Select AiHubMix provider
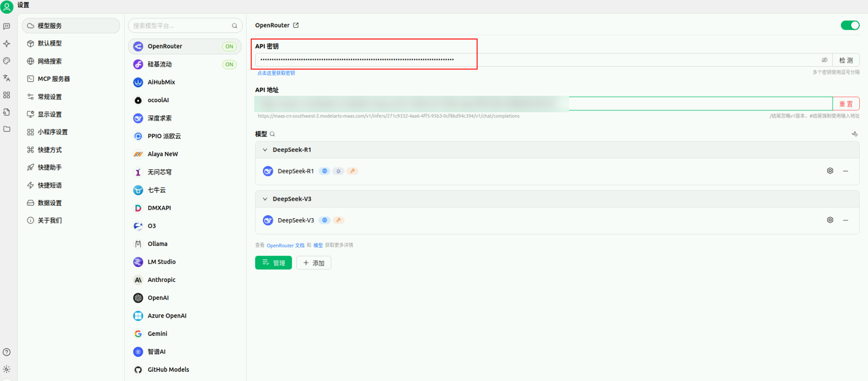Screen dimensions: 868x381 tap(184, 82)
